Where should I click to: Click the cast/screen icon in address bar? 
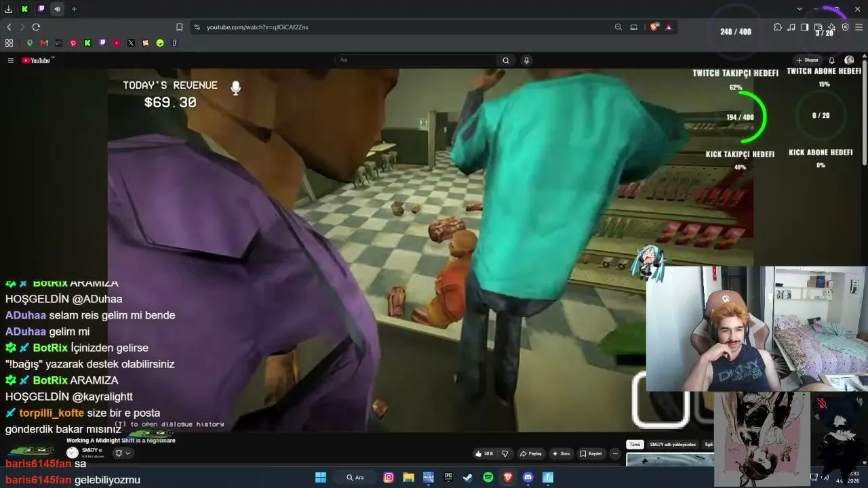(634, 27)
